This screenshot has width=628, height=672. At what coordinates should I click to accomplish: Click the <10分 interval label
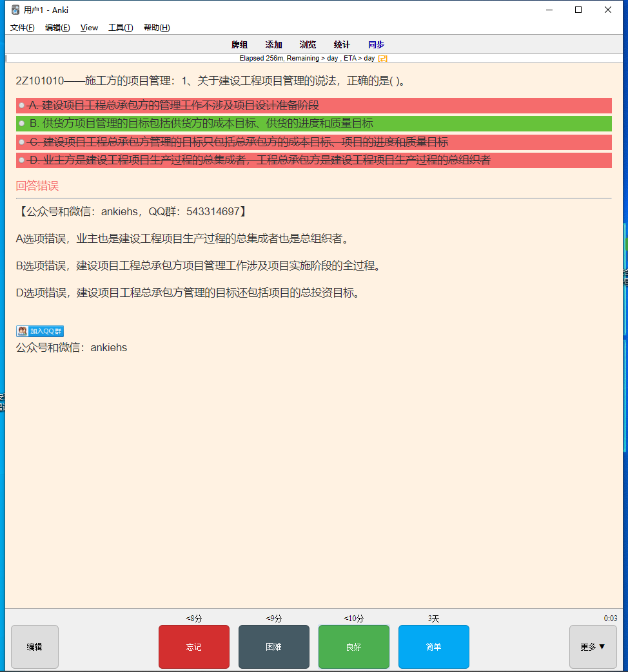(354, 619)
